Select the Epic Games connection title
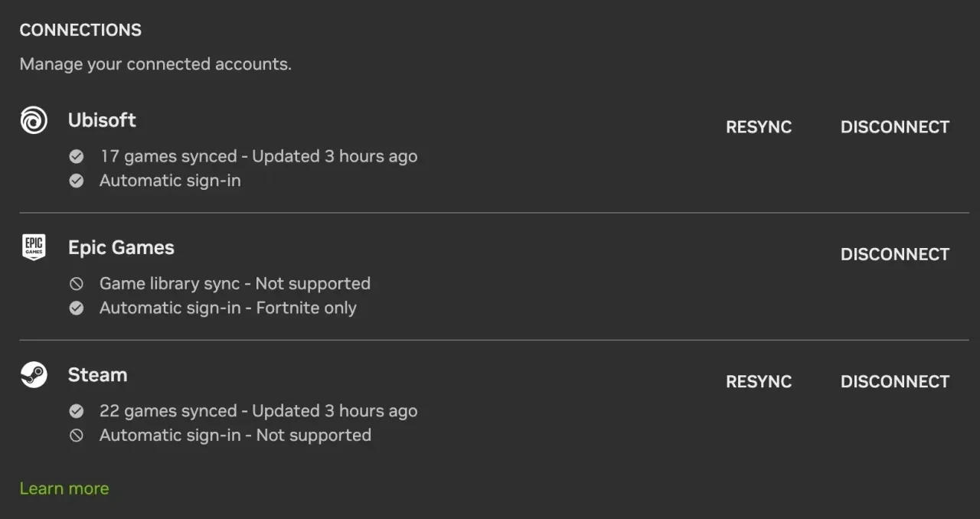 [121, 248]
